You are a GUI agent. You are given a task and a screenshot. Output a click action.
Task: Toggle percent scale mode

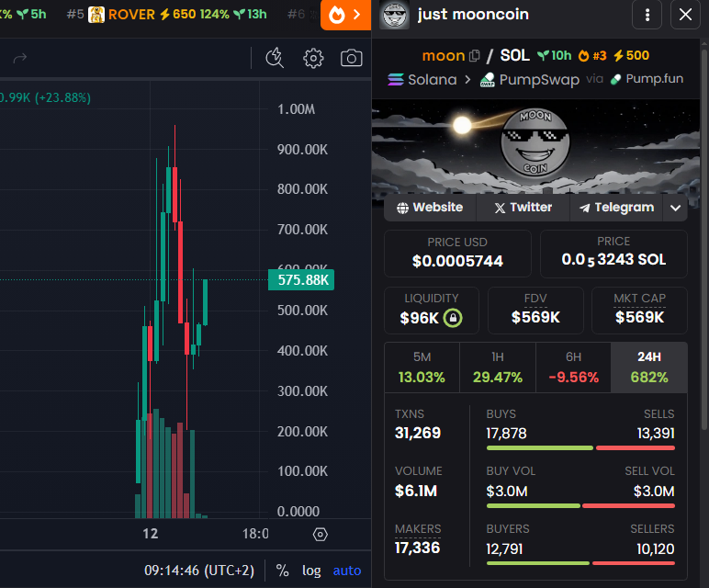pyautogui.click(x=282, y=571)
